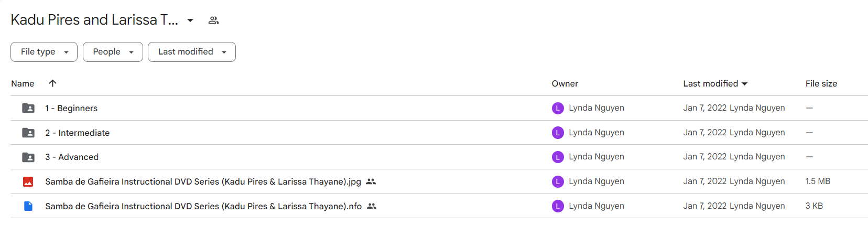
Task: Select the 3 - Advanced folder name
Action: pos(72,157)
